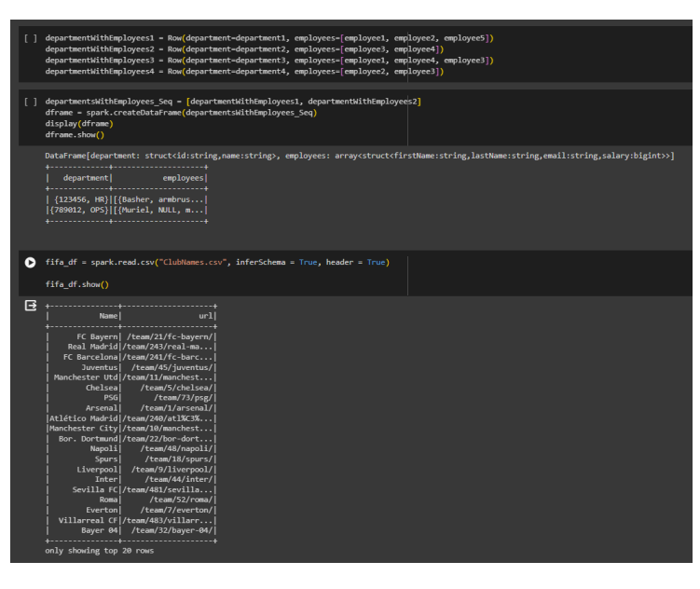The width and height of the screenshot is (700, 589).
Task: Click the /team/7/everton/ url value
Action: [176, 510]
